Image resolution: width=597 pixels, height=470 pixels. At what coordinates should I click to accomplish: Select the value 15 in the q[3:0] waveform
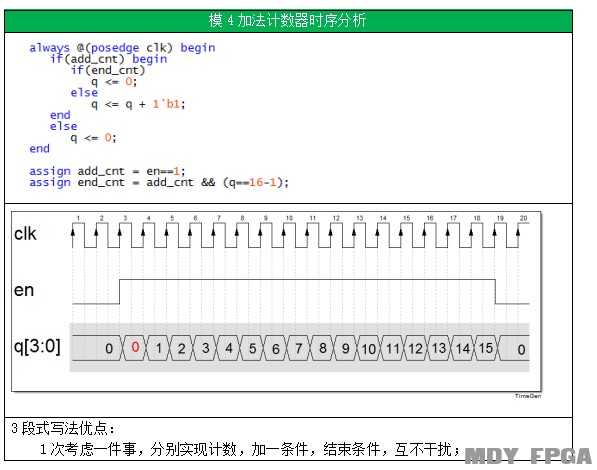click(486, 348)
